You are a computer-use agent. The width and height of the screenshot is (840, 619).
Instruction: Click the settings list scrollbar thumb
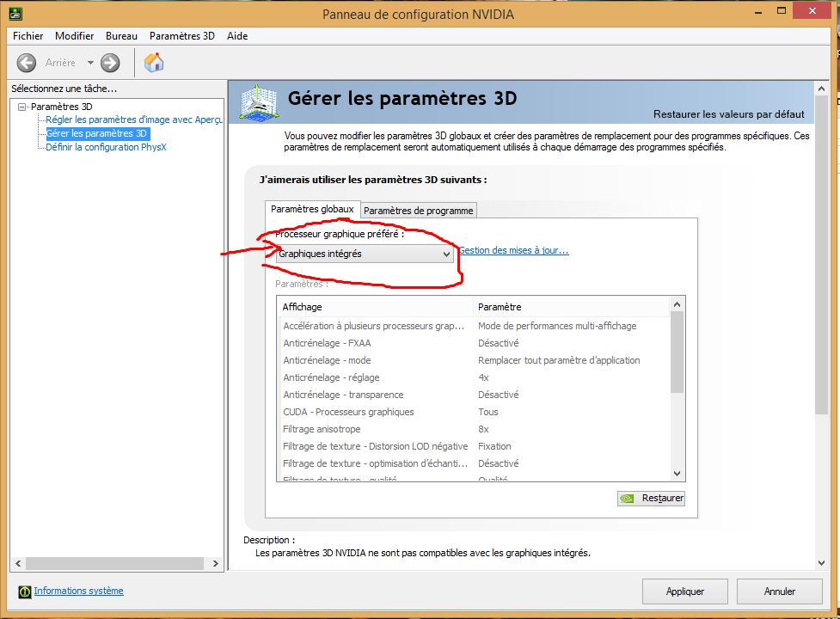coord(678,352)
